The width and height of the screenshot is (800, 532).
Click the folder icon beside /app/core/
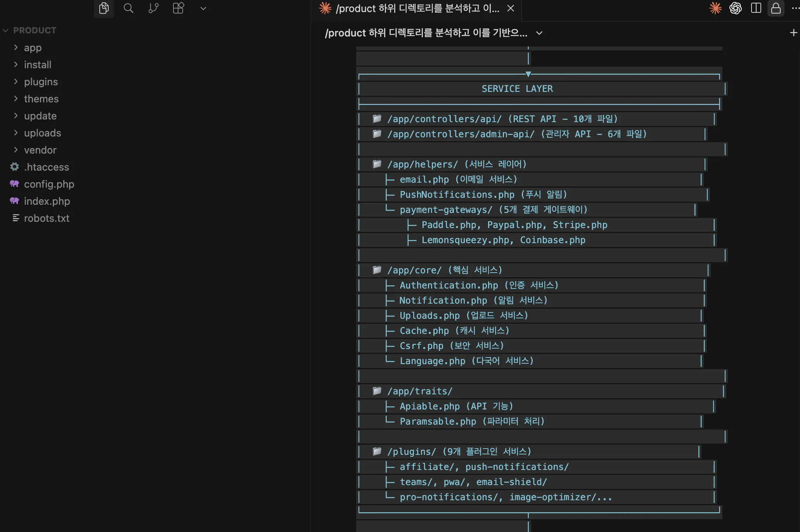tap(377, 270)
